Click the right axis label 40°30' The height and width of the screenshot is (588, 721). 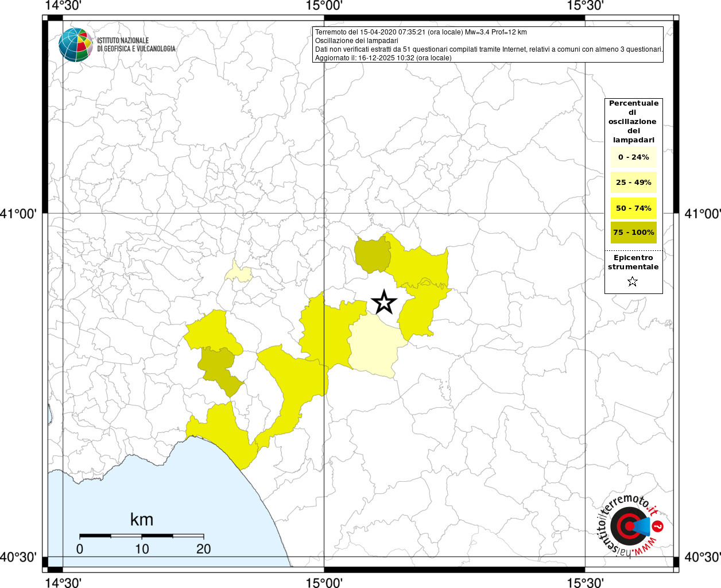[x=703, y=557]
